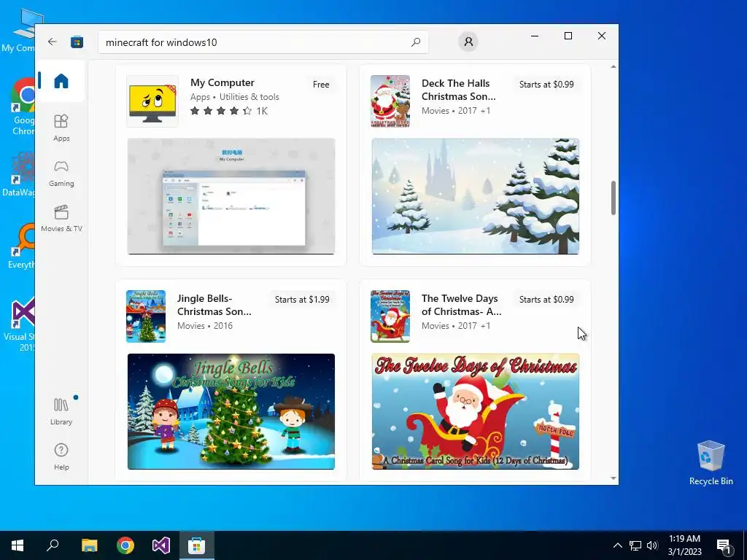Image resolution: width=747 pixels, height=560 pixels.
Task: Open Movies & TV section
Action: 61,219
